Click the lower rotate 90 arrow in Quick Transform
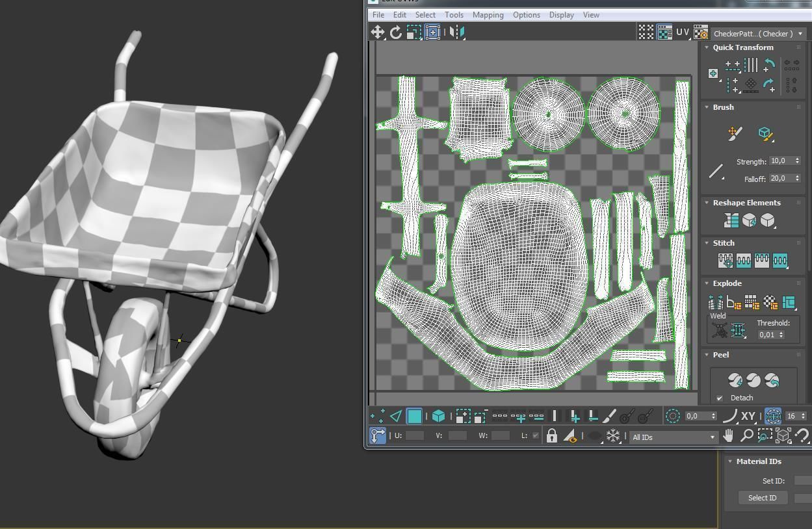Screen dimensions: 812x529 (769, 84)
